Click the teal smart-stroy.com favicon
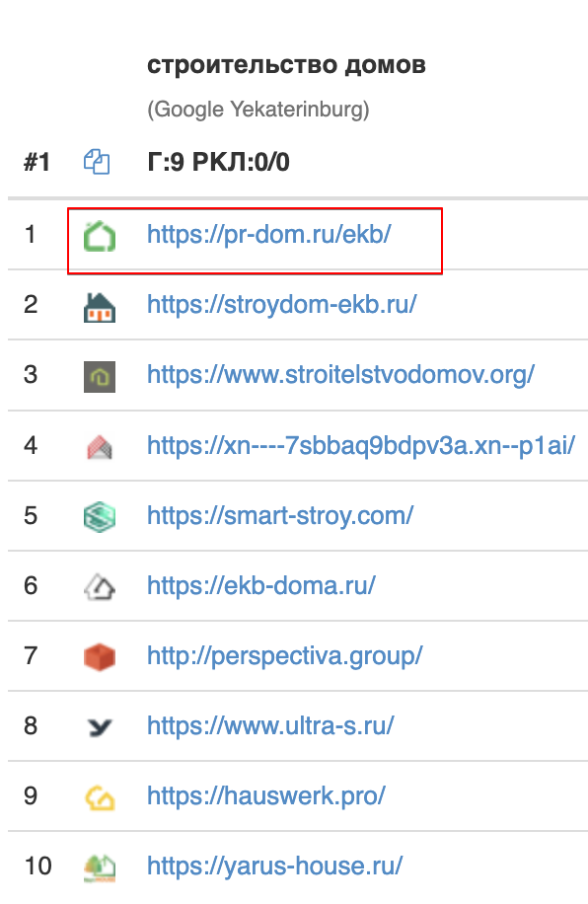Image resolution: width=588 pixels, height=904 pixels. [100, 516]
